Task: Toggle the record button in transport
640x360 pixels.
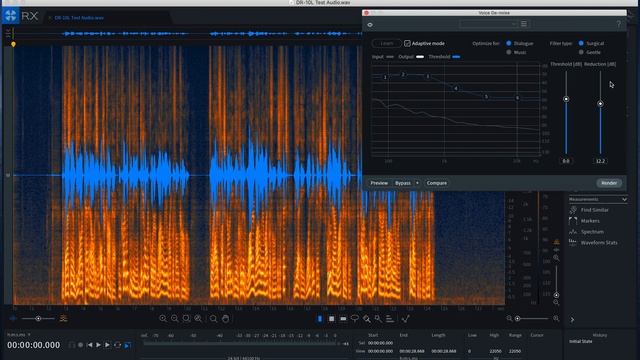Action: pyautogui.click(x=80, y=345)
